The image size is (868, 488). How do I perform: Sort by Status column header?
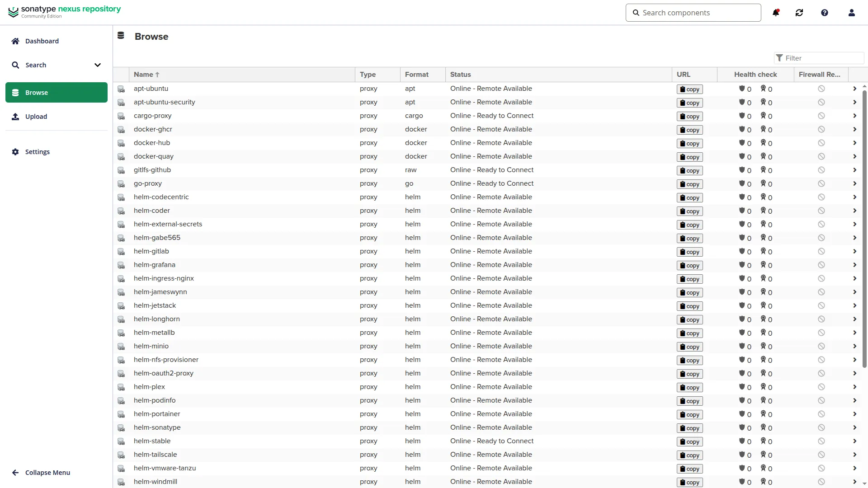pos(559,75)
